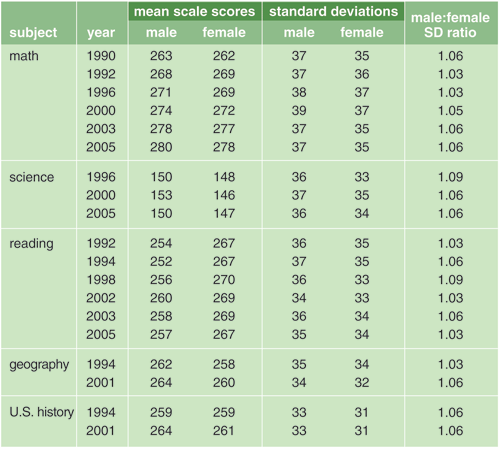Click the 'reading' subject label
500x449 pixels.
(31, 244)
